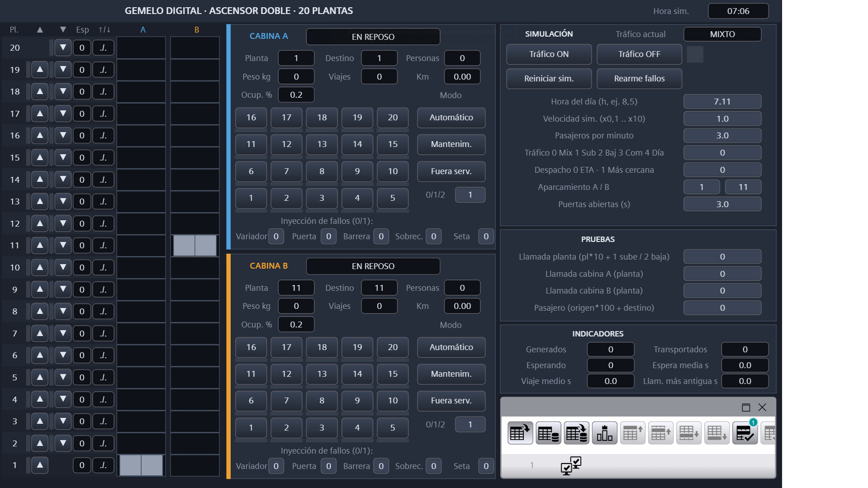Open the bar chart statistics icon

click(x=604, y=433)
